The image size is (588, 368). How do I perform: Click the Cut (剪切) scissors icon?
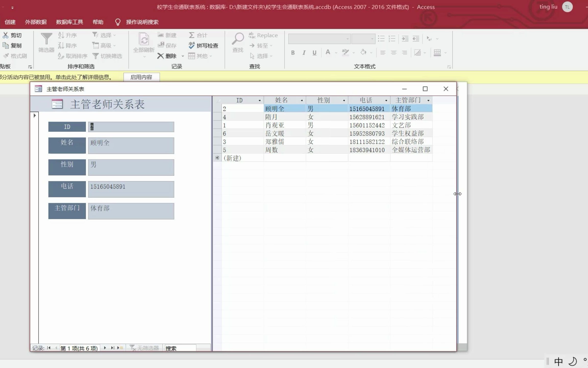(x=5, y=35)
